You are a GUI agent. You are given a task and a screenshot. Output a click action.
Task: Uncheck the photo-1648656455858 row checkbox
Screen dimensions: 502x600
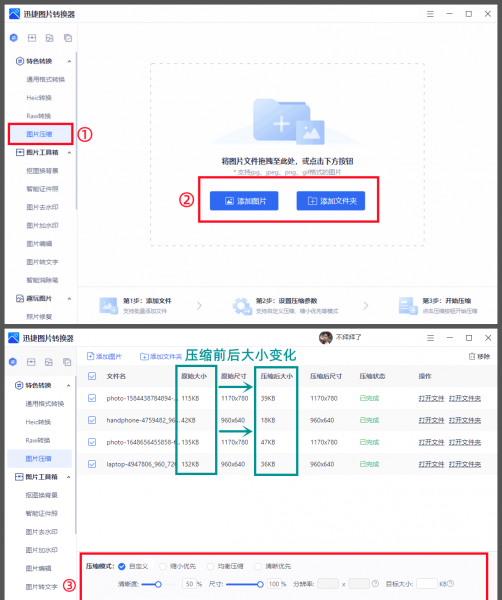point(92,442)
